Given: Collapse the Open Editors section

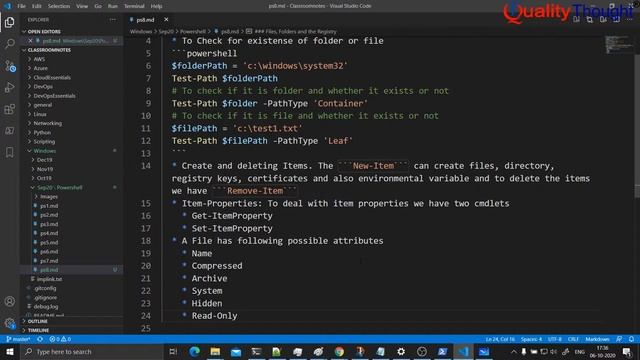Looking at the screenshot, I should 71,31.
